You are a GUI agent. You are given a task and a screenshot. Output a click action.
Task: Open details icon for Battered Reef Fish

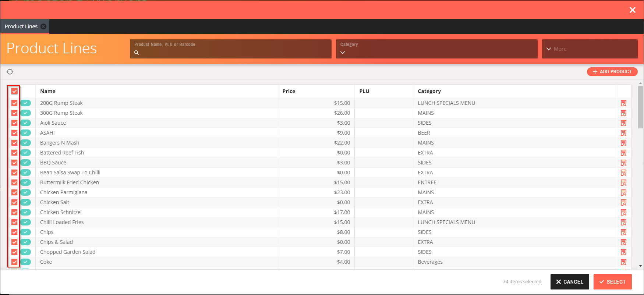[623, 153]
